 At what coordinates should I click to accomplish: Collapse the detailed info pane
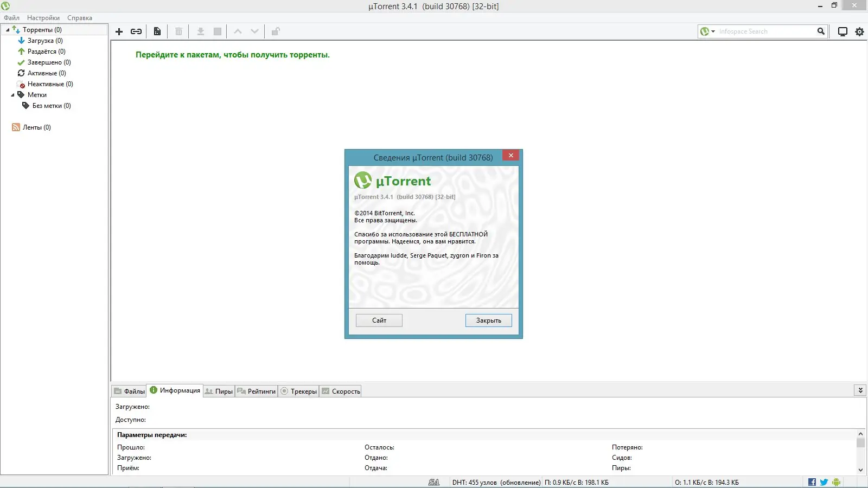[860, 390]
